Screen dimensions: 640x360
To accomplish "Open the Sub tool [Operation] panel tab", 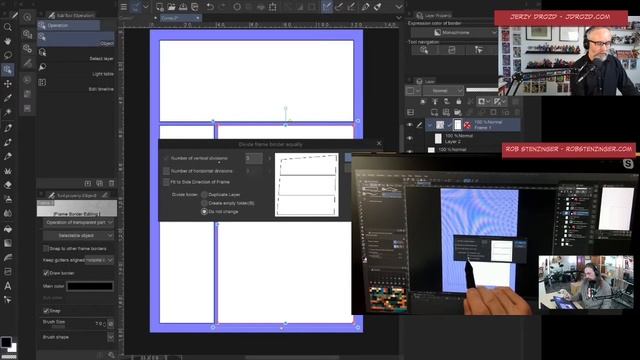I will 70,15.
